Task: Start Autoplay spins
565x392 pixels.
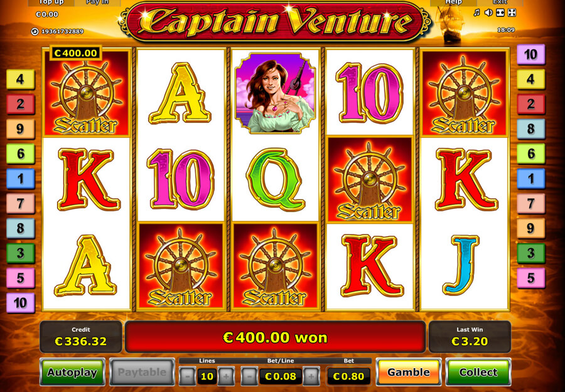Action: (72, 372)
